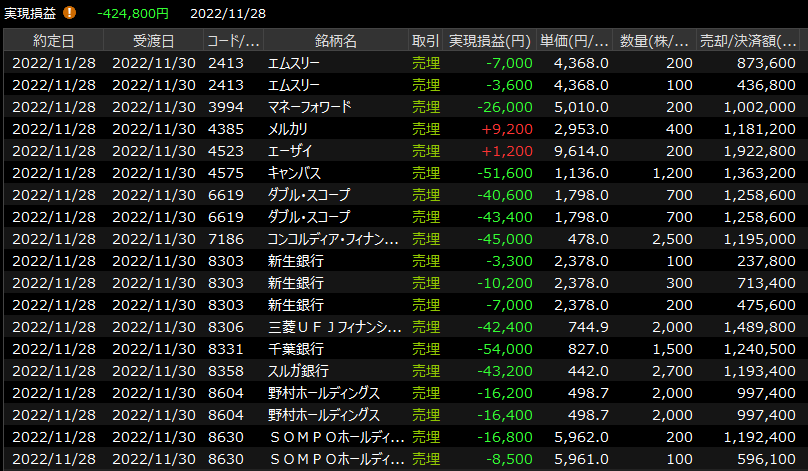
Task: Sort by 実現損益(円) column header
Action: pyautogui.click(x=490, y=41)
